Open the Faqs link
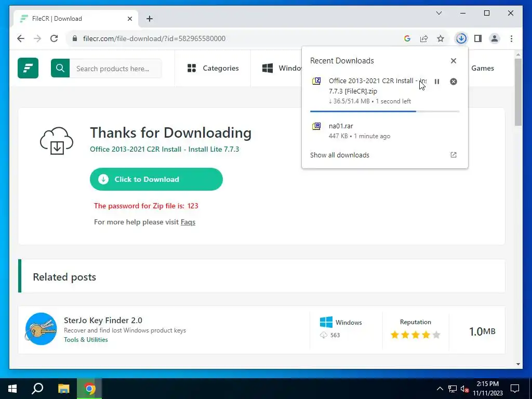This screenshot has height=399, width=532. click(x=188, y=222)
